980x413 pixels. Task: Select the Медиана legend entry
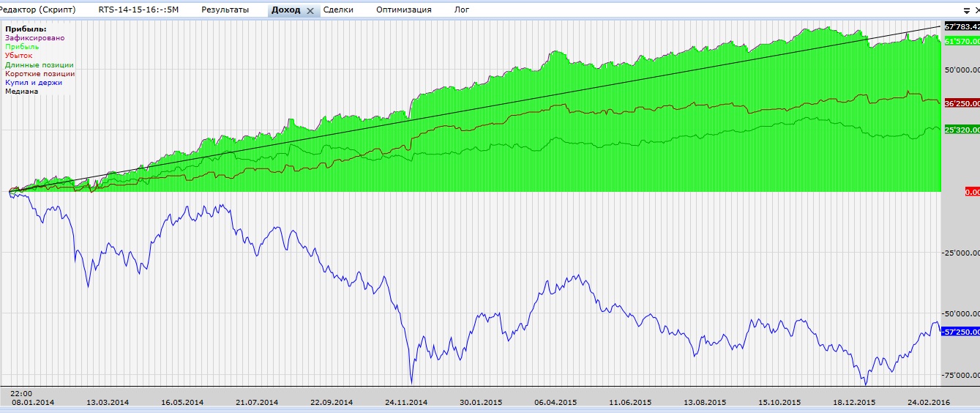[21, 92]
